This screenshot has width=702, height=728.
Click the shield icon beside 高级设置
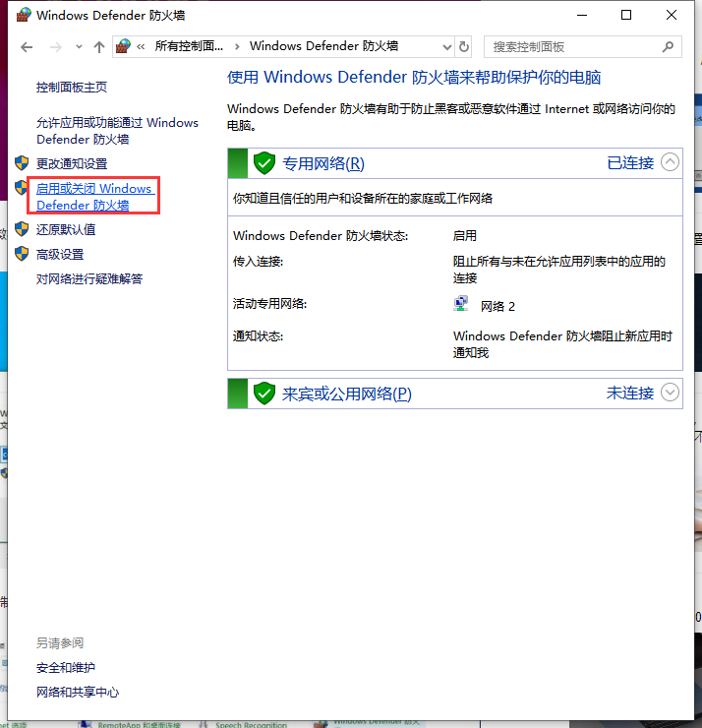tap(22, 254)
